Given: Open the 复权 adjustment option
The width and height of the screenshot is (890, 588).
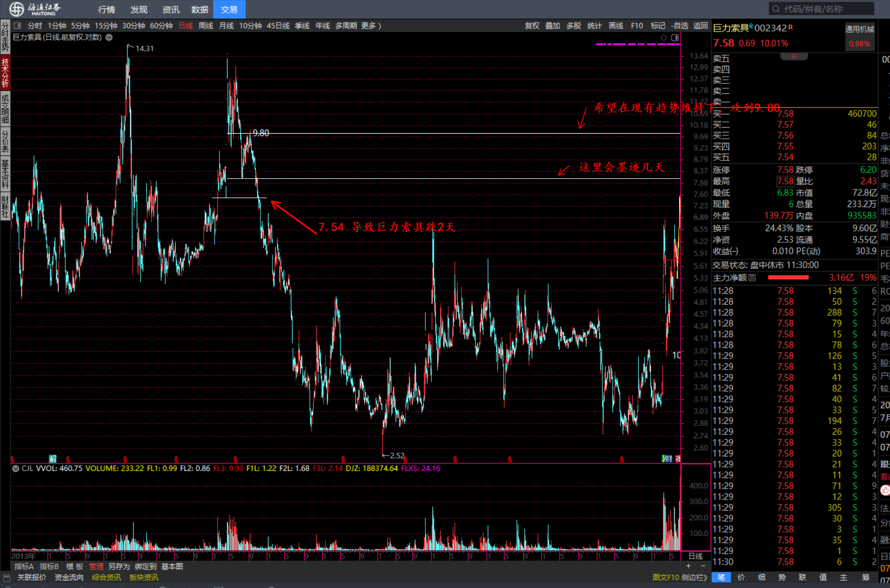Looking at the screenshot, I should 532,26.
